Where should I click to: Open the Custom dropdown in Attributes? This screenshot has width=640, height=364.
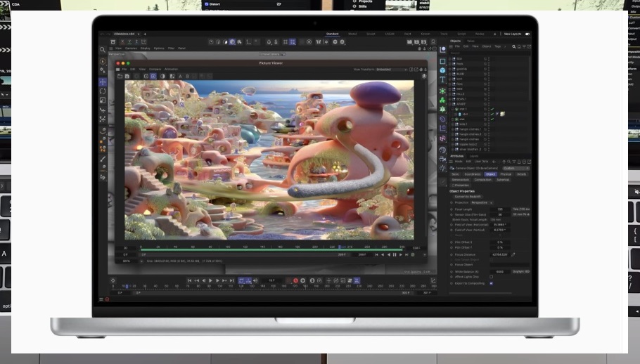(x=516, y=168)
